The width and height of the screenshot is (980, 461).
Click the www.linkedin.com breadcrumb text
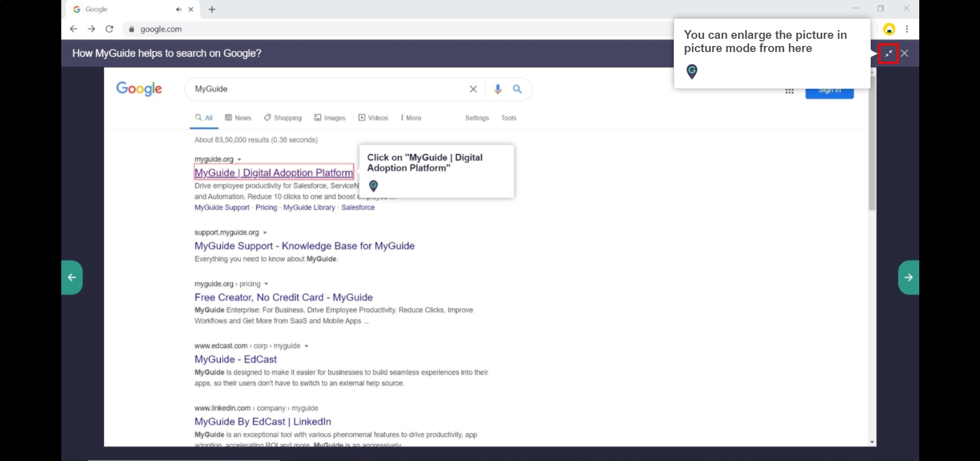point(256,408)
